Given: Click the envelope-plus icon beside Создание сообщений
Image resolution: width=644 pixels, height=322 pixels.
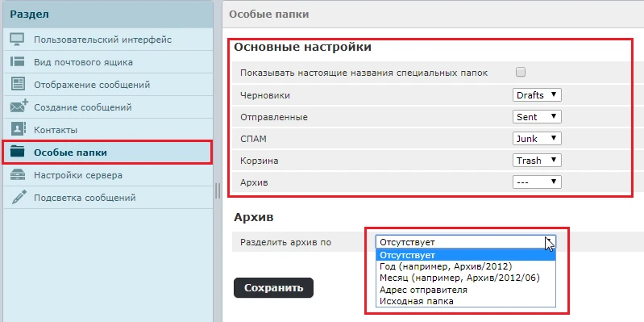Looking at the screenshot, I should tap(19, 107).
